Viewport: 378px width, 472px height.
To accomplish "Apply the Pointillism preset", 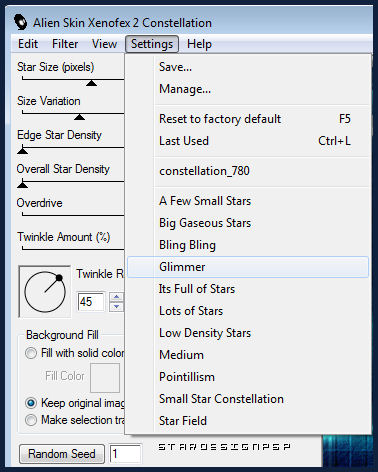I will 248,377.
